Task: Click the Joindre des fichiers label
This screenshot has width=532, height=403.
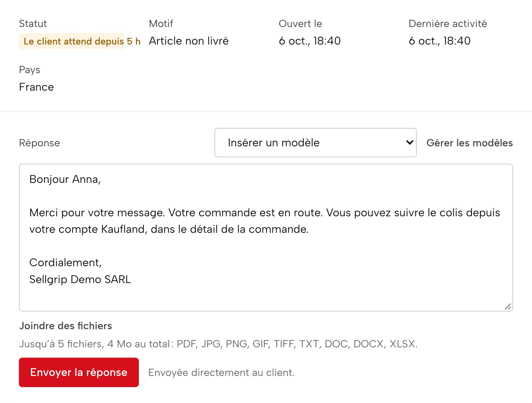Action: [65, 326]
